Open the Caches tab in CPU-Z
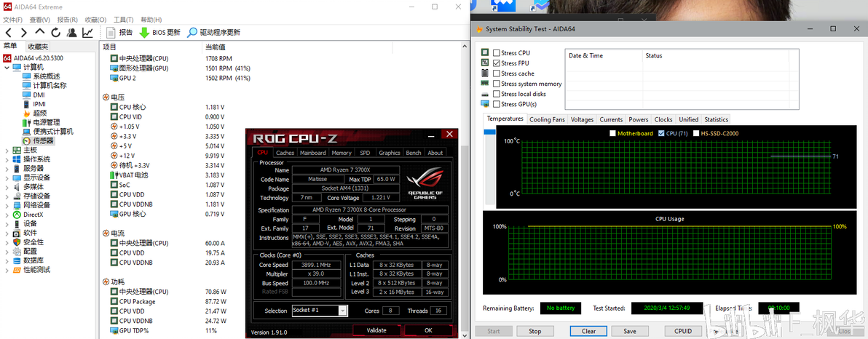Screen dimensions: 868x339 (x=285, y=153)
